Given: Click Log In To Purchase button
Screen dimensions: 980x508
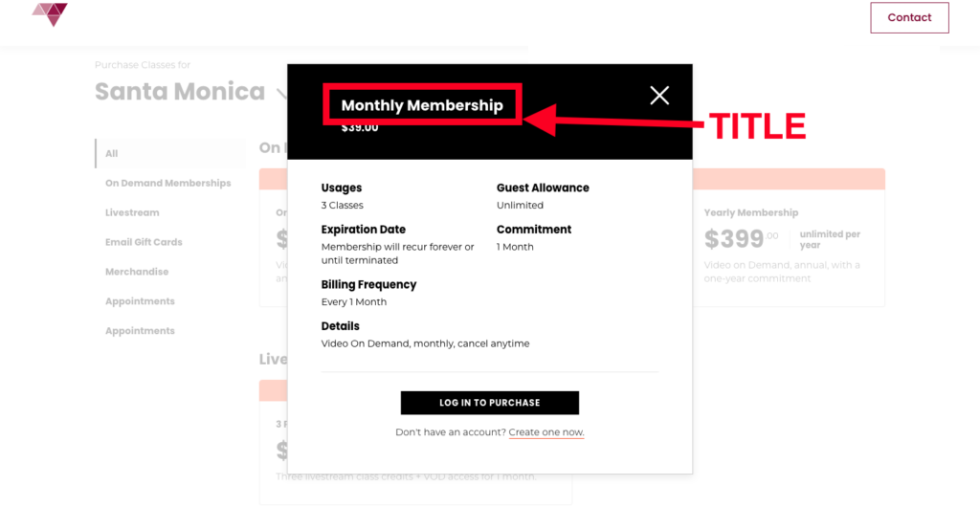Looking at the screenshot, I should pyautogui.click(x=489, y=403).
